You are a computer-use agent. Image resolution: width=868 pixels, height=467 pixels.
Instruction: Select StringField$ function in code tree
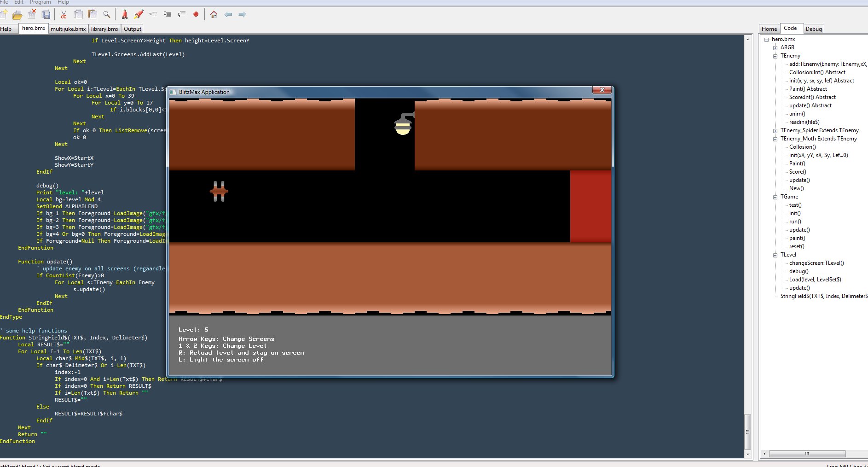pyautogui.click(x=823, y=297)
